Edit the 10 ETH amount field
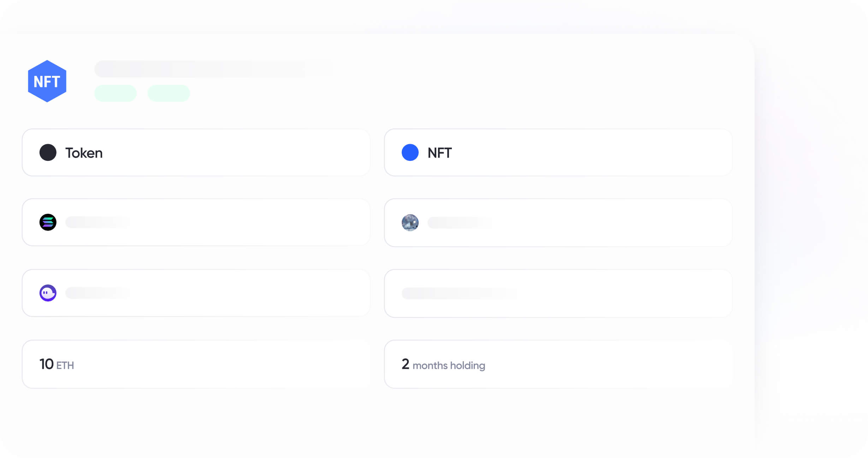 pos(196,364)
